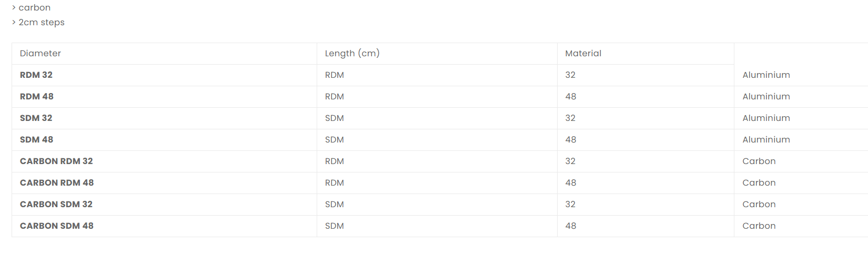Image resolution: width=868 pixels, height=264 pixels.
Task: Click SDM cell in the SDM 32 row
Action: point(335,118)
